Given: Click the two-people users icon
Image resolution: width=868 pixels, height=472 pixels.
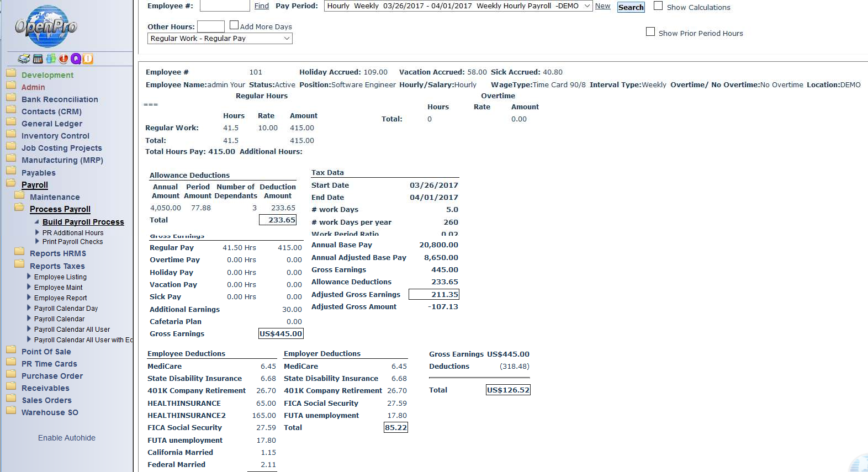Looking at the screenshot, I should (x=51, y=59).
